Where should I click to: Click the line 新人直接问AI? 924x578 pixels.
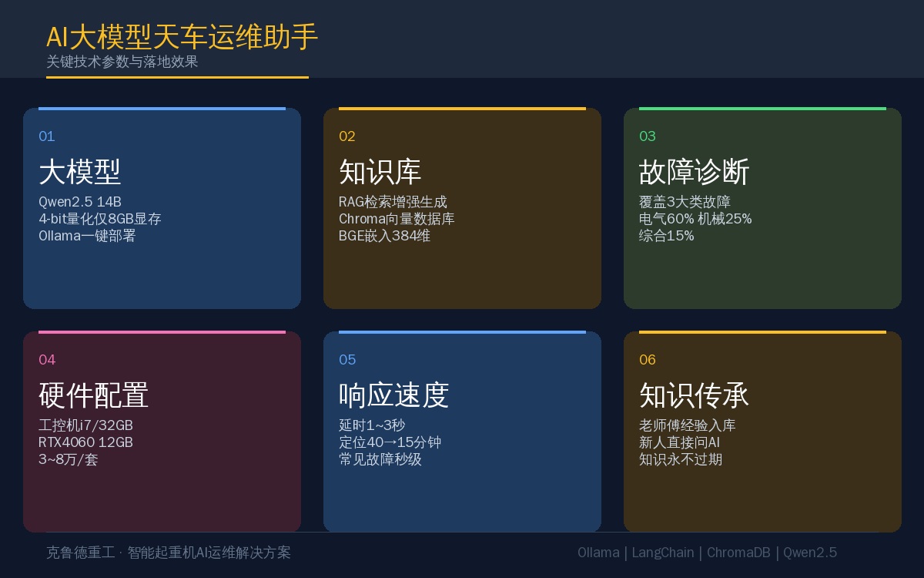coord(680,442)
